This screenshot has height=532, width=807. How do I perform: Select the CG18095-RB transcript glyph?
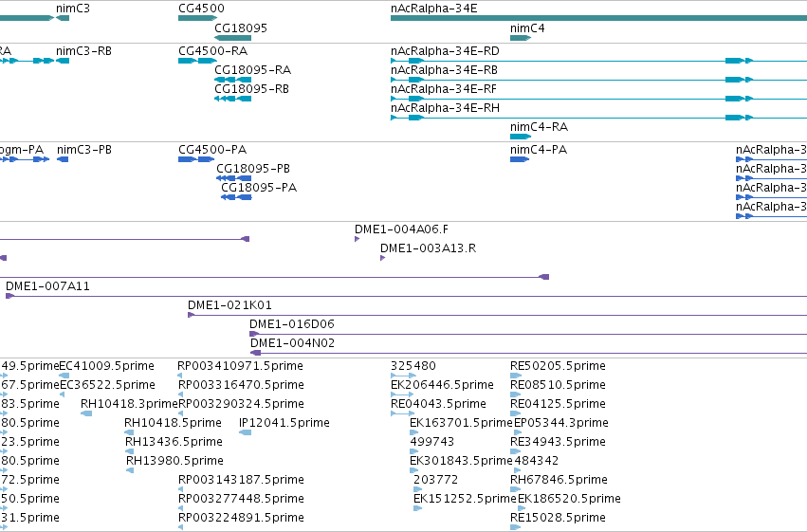coord(232,99)
